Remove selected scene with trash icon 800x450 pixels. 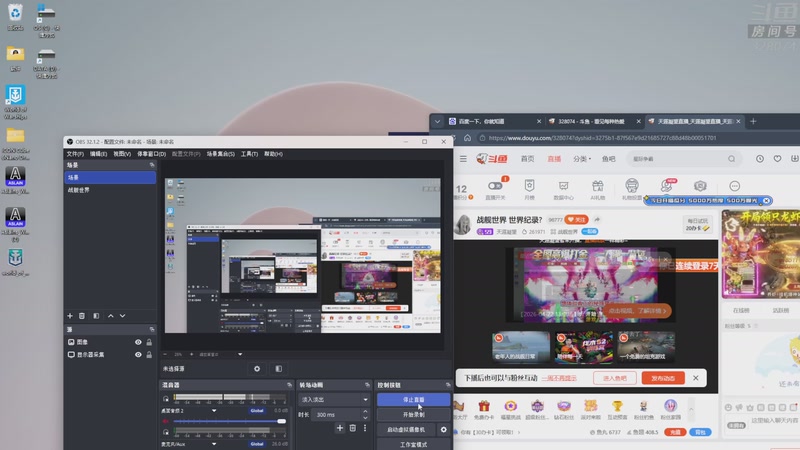[82, 316]
